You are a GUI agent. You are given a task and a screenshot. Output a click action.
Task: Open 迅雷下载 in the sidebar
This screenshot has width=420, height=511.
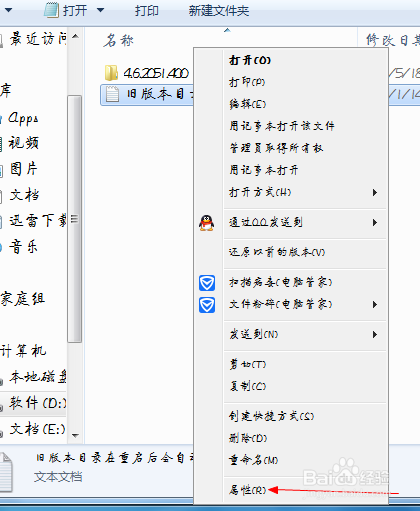pos(38,221)
